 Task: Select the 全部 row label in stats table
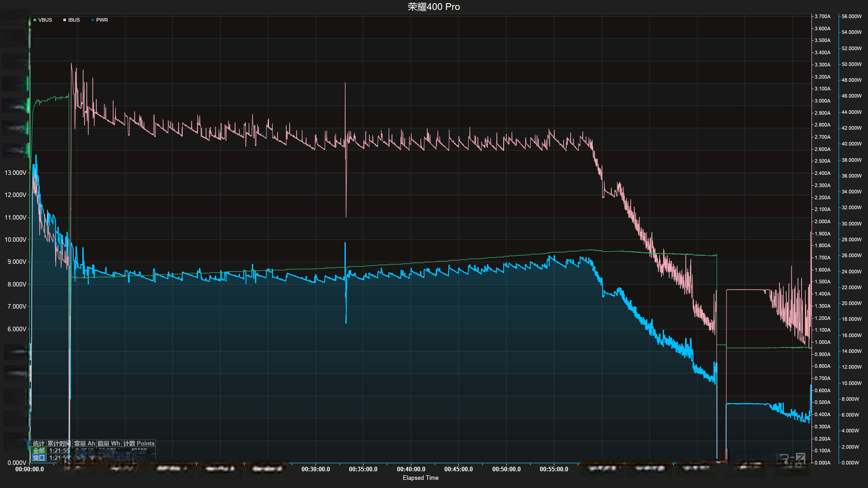[39, 450]
